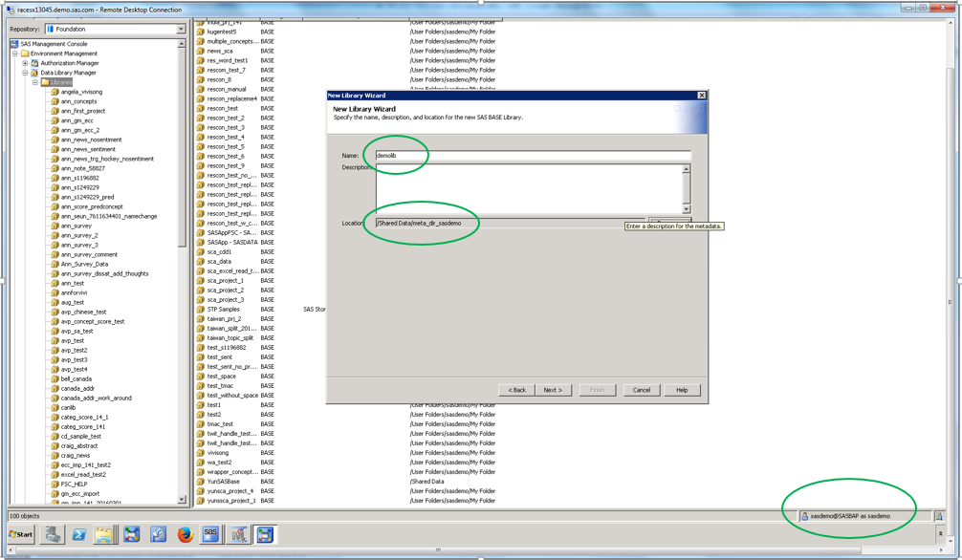
Task: Click the YunSASBase row icon
Action: click(201, 482)
